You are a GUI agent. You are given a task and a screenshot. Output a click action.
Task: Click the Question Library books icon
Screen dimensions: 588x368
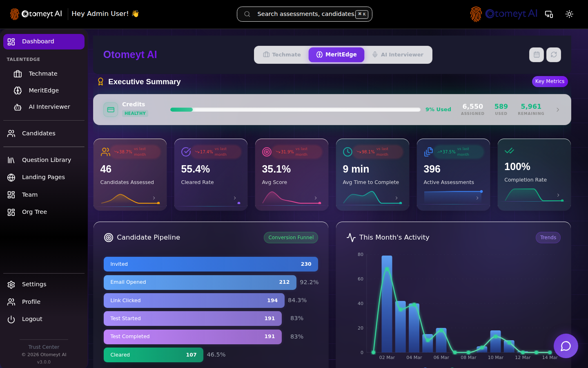(x=11, y=160)
